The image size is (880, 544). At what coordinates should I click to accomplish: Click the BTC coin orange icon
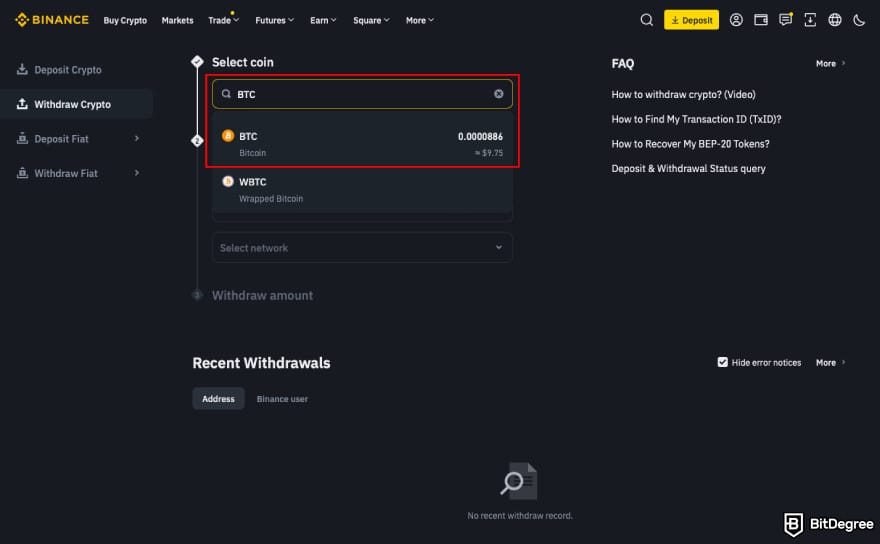[x=228, y=135]
